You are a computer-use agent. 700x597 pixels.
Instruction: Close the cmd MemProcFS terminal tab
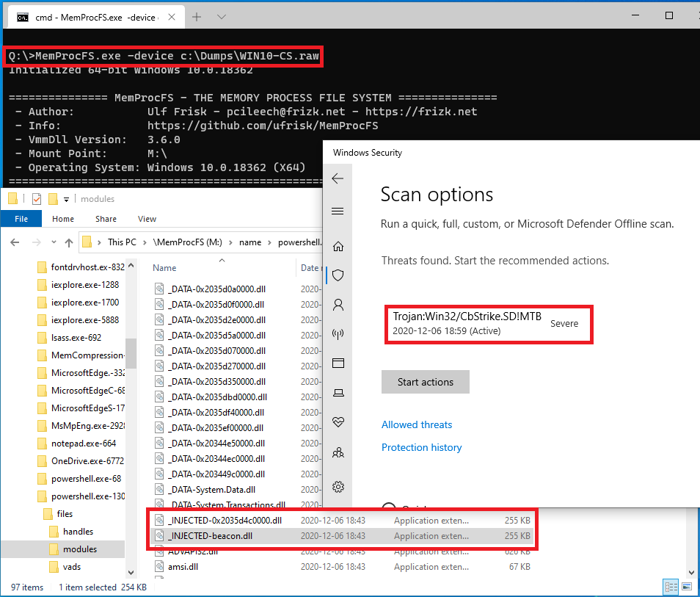coord(172,18)
